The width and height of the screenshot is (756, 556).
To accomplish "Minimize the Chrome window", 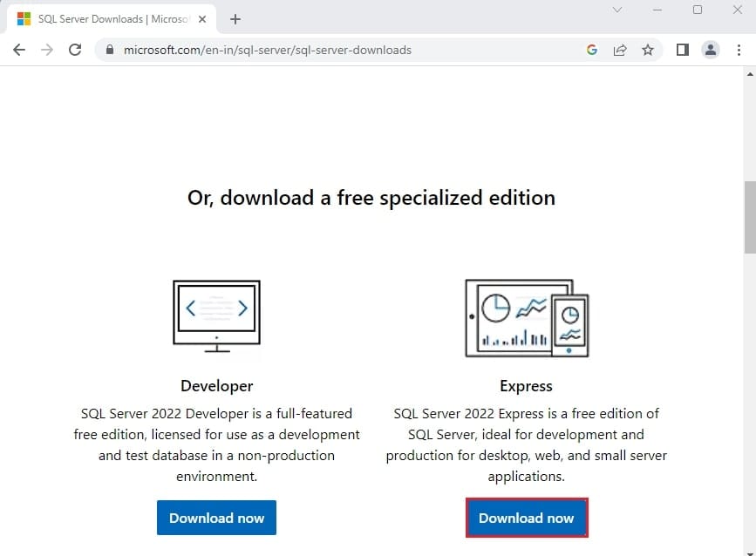I will 657,10.
